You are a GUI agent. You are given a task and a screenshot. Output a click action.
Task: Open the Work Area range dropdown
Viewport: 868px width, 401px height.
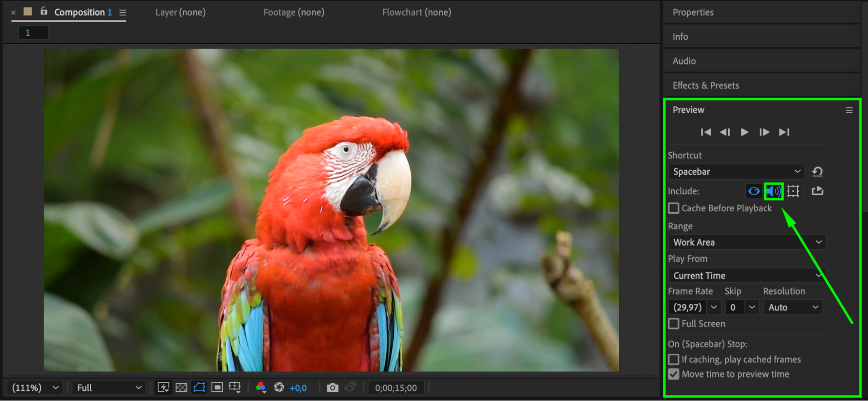click(x=746, y=242)
